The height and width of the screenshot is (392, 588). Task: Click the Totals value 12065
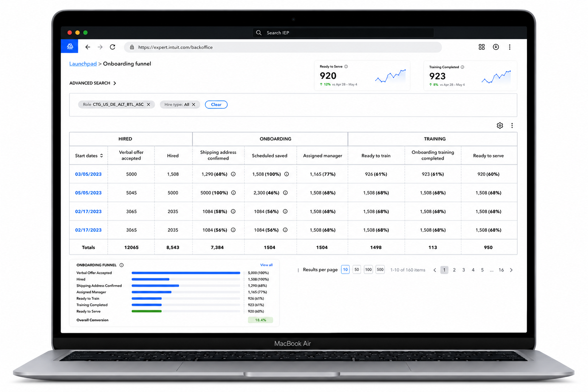click(131, 247)
